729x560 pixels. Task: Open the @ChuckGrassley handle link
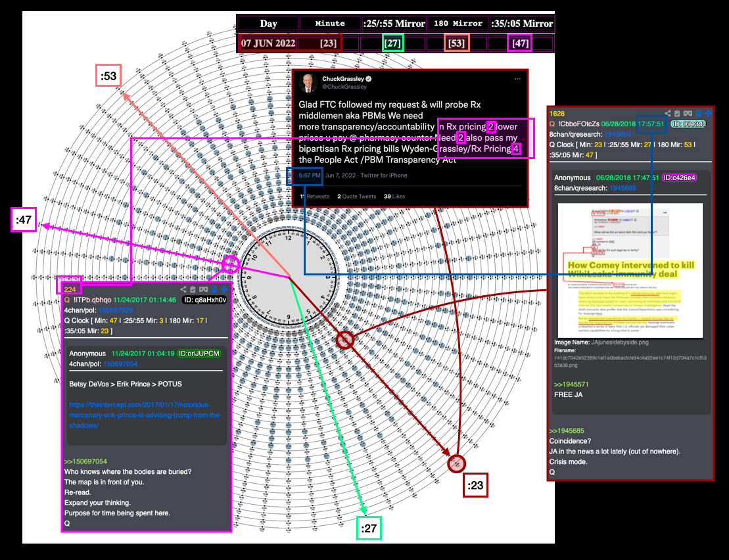click(344, 87)
